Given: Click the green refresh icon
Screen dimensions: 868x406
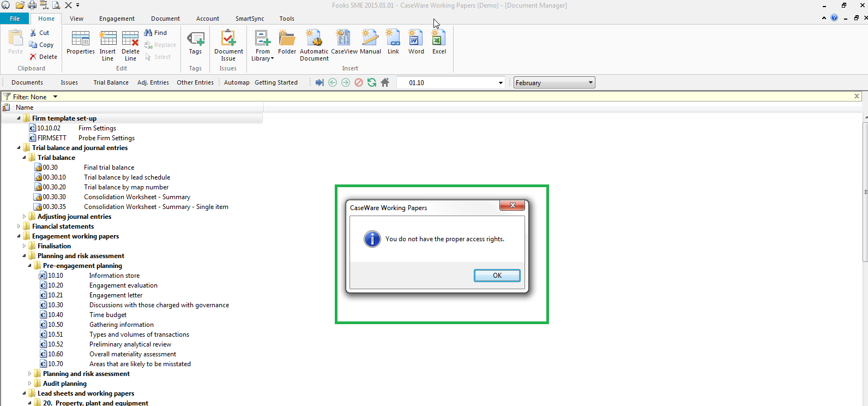Looking at the screenshot, I should pos(372,82).
